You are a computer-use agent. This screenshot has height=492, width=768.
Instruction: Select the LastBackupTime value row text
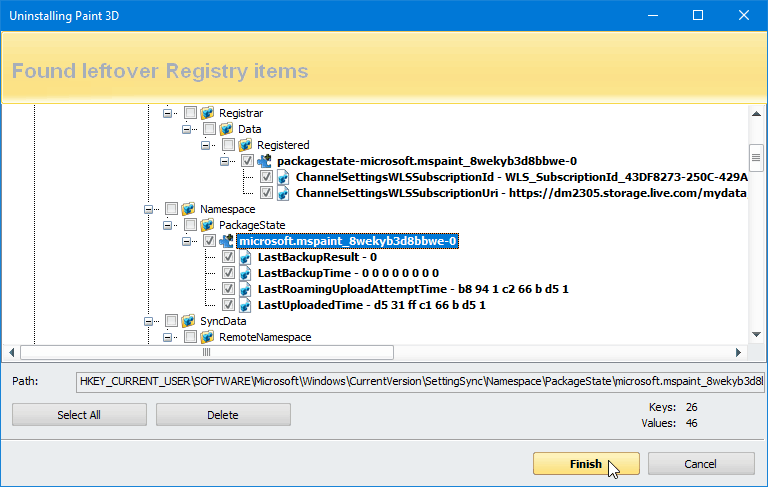348,273
